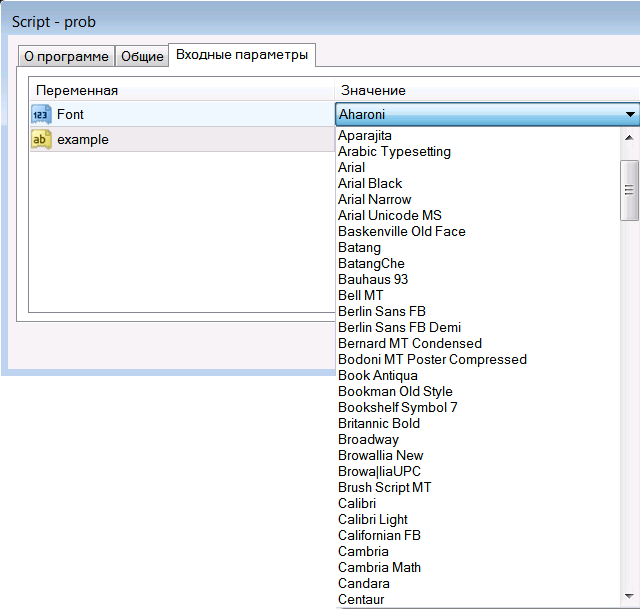Select the example variable row
Screen dimensions: 640x609
(x=180, y=140)
